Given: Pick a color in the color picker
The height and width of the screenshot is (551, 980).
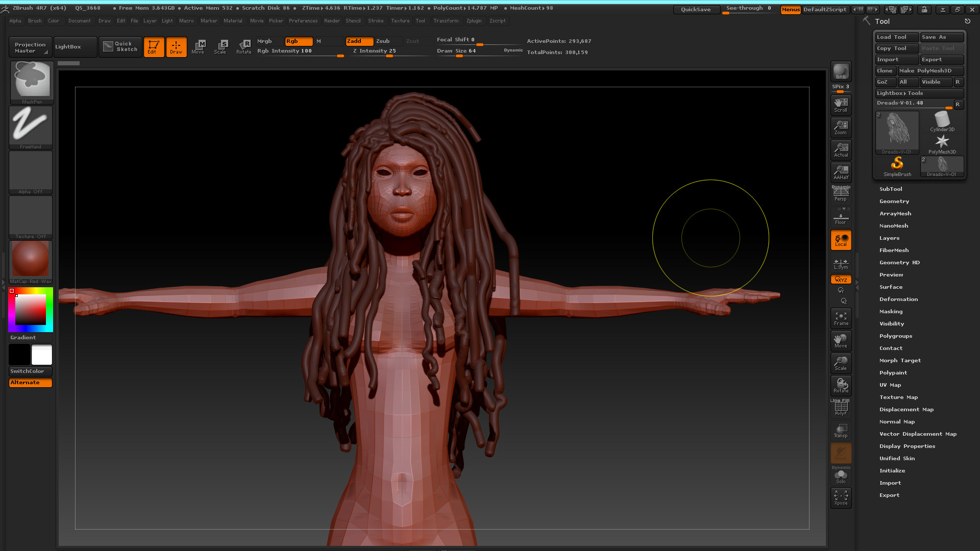Looking at the screenshot, I should (31, 310).
